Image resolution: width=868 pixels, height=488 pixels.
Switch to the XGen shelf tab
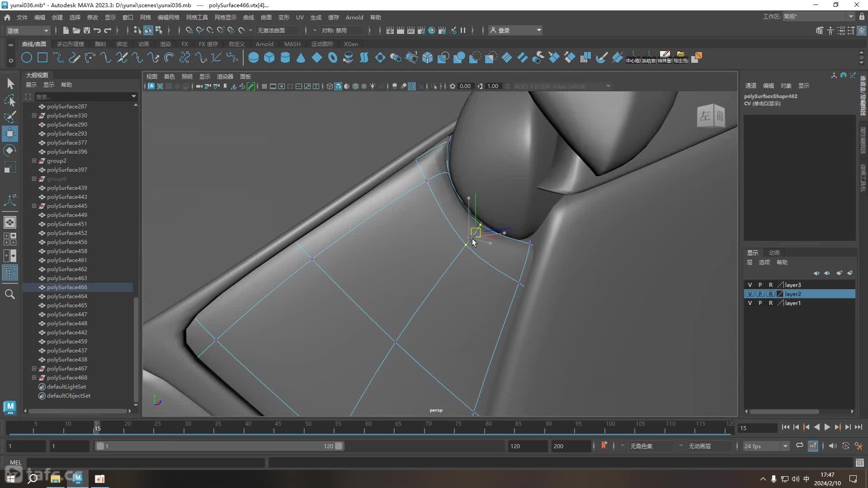[351, 44]
